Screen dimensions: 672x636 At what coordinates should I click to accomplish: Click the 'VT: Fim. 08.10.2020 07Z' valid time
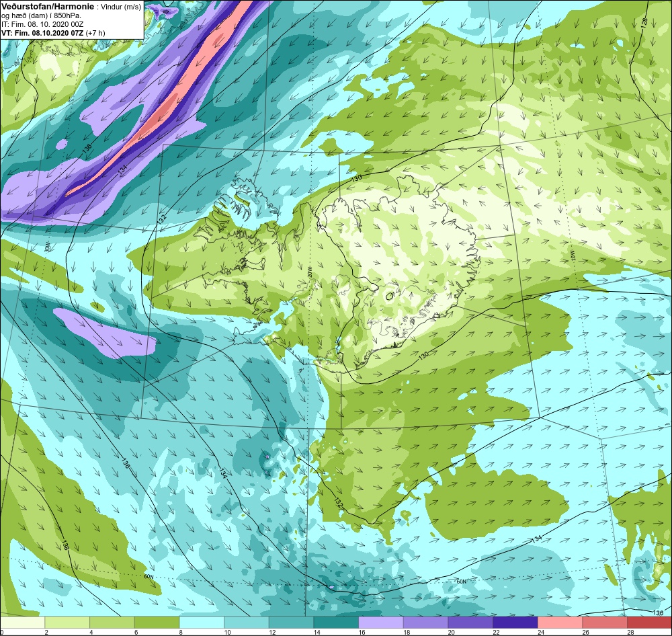pyautogui.click(x=42, y=32)
